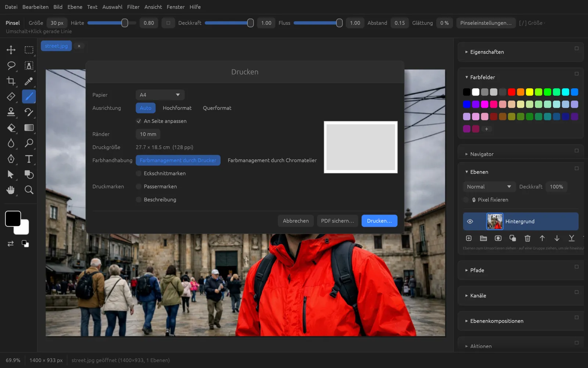Move layer up with arrow icon
Image resolution: width=588 pixels, height=368 pixels.
[x=542, y=238]
